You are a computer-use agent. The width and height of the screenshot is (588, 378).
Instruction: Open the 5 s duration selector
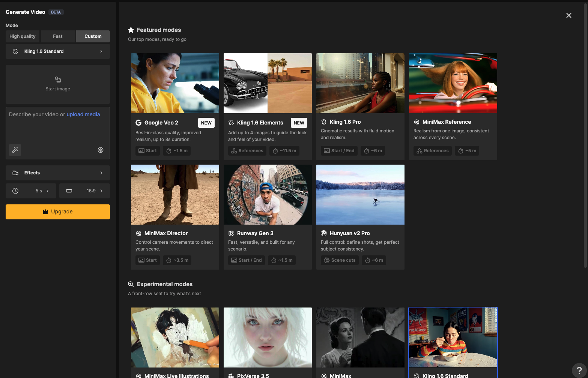tap(31, 191)
